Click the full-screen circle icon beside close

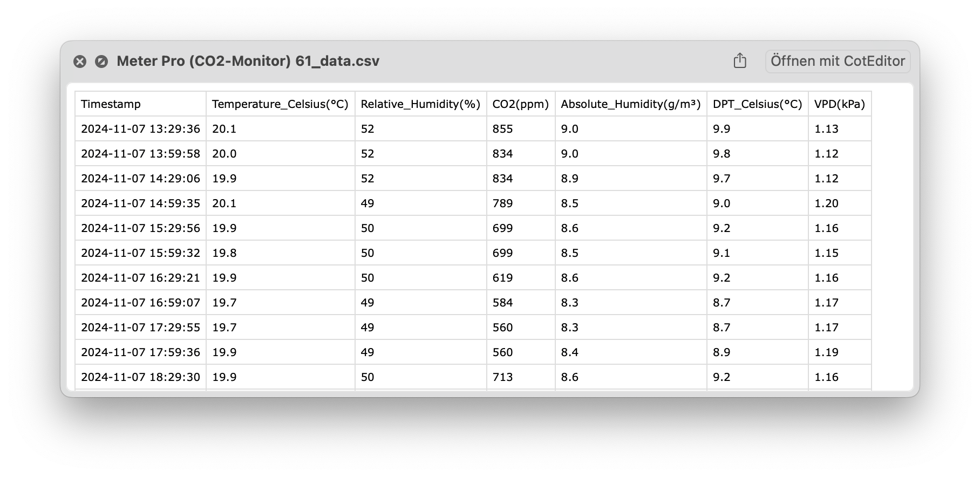(x=101, y=62)
